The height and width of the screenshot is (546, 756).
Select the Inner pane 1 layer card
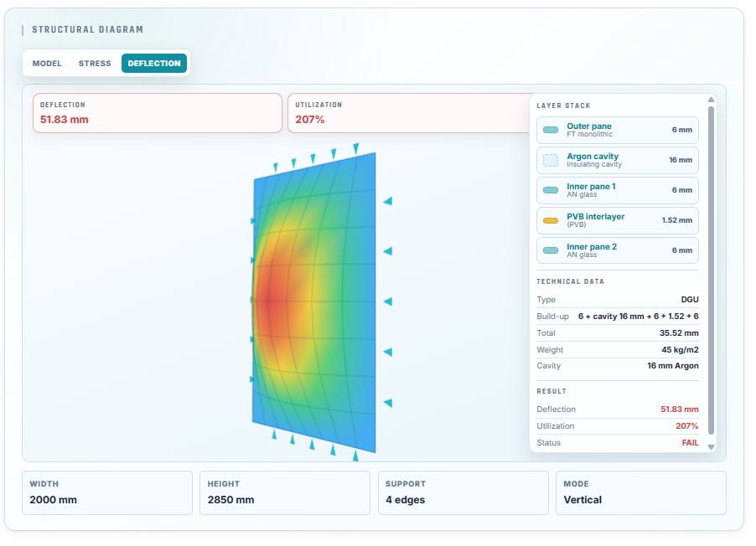[617, 190]
